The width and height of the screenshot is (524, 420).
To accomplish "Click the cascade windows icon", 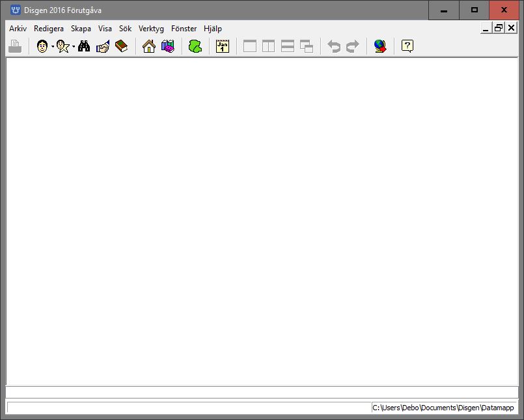I will point(307,46).
